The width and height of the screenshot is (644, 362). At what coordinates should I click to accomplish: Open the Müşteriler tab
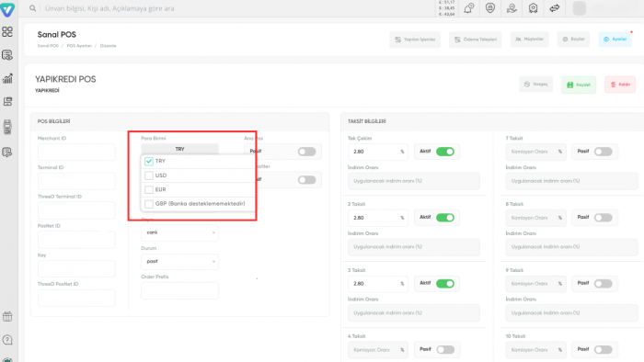click(x=529, y=40)
